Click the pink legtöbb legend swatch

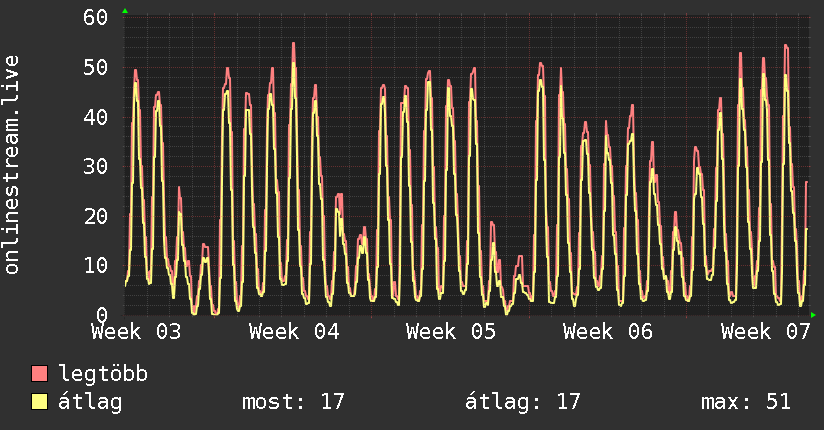click(39, 374)
